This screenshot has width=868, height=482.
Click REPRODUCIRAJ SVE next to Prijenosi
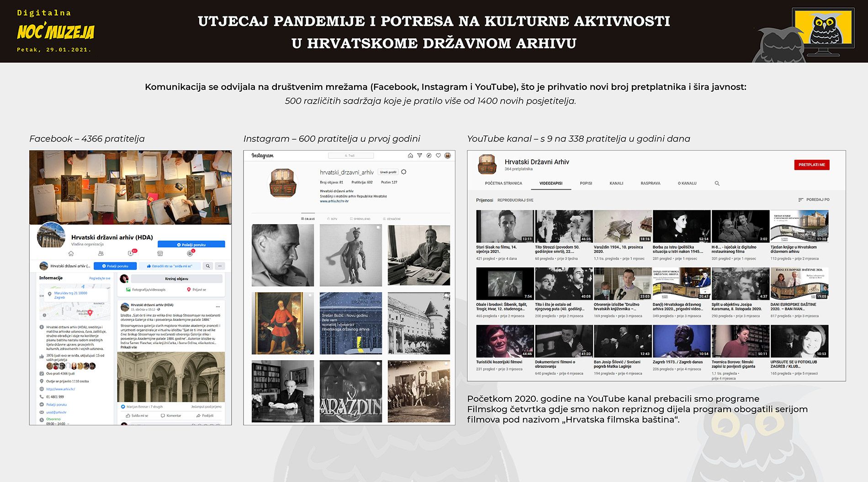[515, 200]
